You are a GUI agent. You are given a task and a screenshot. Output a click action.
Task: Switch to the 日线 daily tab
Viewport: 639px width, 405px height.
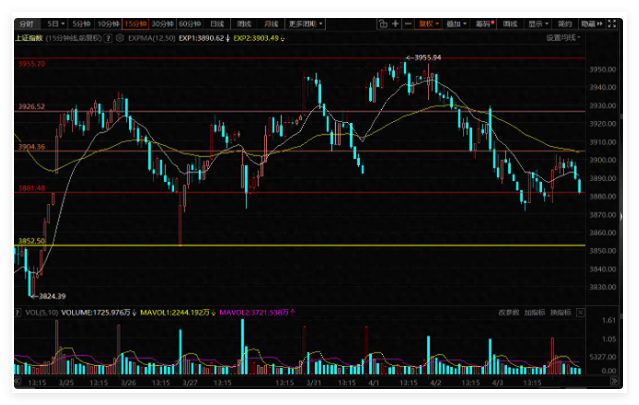tap(218, 22)
